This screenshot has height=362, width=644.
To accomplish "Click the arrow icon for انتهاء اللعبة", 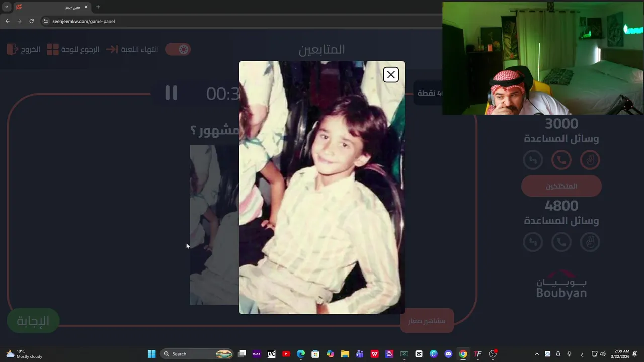I will coord(112,49).
